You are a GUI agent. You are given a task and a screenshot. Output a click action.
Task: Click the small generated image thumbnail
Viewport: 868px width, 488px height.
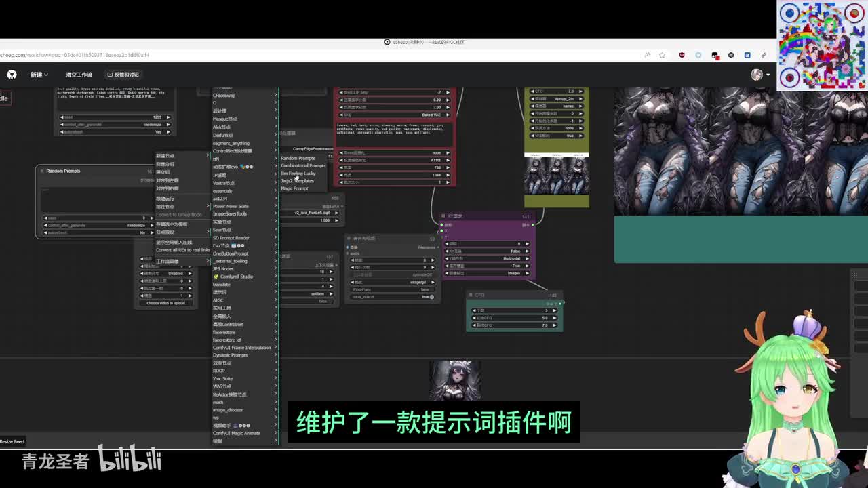click(455, 380)
